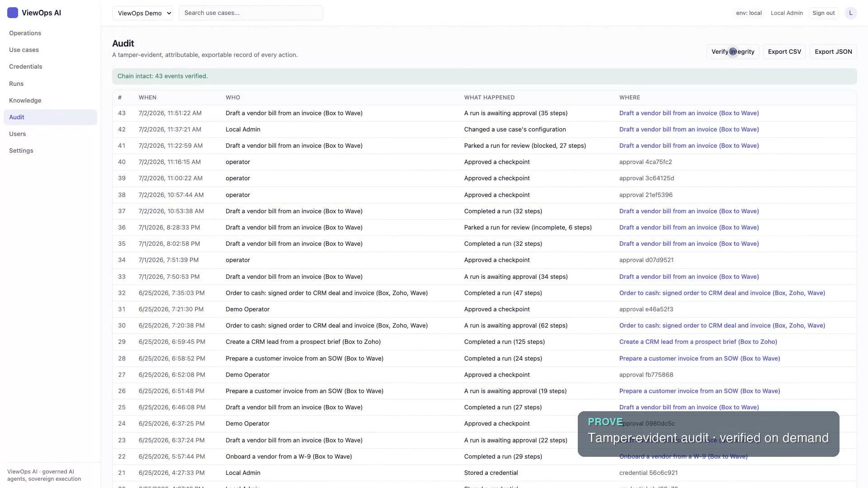
Task: Click approval fb775868 cell
Action: click(x=646, y=375)
